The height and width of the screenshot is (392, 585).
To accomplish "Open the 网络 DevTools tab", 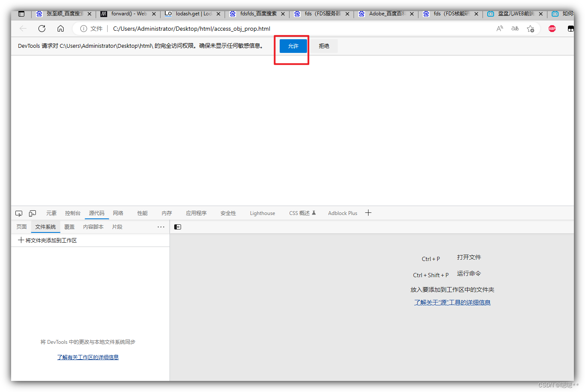I will click(x=118, y=213).
